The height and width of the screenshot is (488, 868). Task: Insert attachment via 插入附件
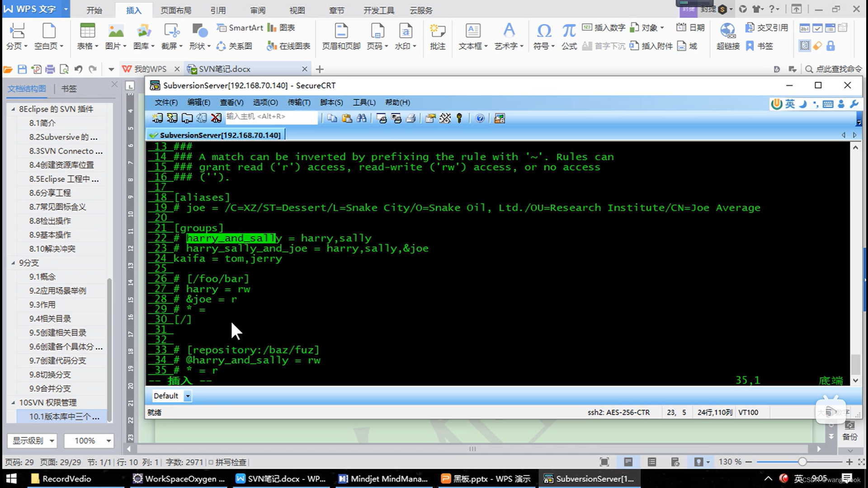point(651,46)
